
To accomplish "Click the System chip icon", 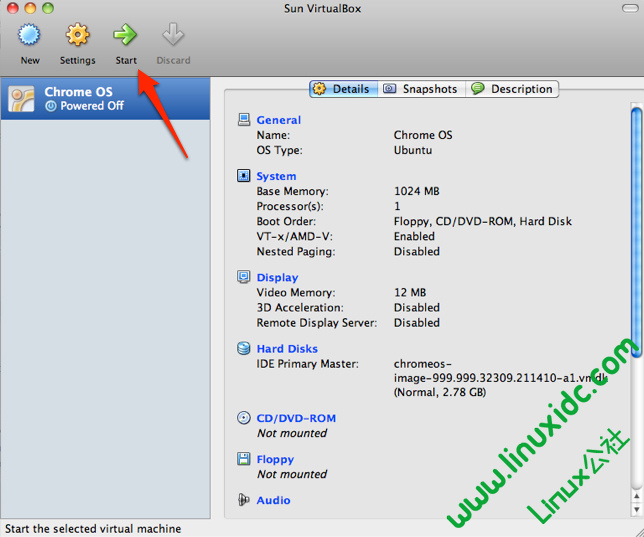I will 244,176.
